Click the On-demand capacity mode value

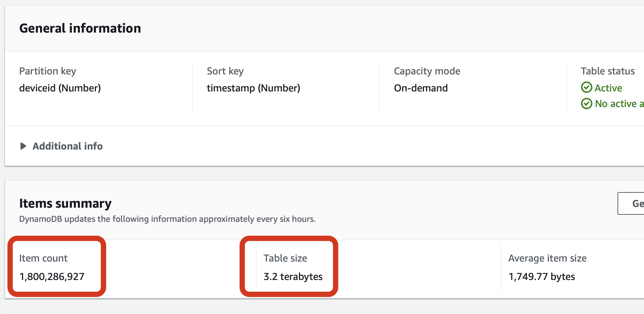[421, 88]
